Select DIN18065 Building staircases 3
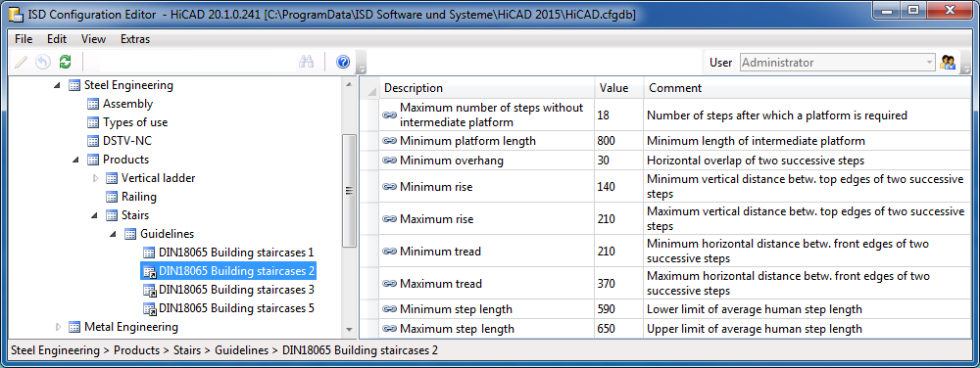The width and height of the screenshot is (980, 368). pyautogui.click(x=236, y=290)
